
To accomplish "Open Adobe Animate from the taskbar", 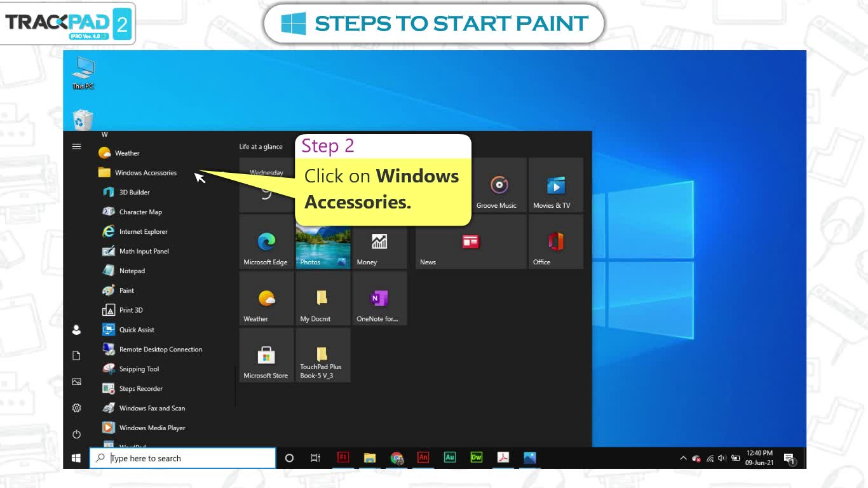I will coord(423,457).
